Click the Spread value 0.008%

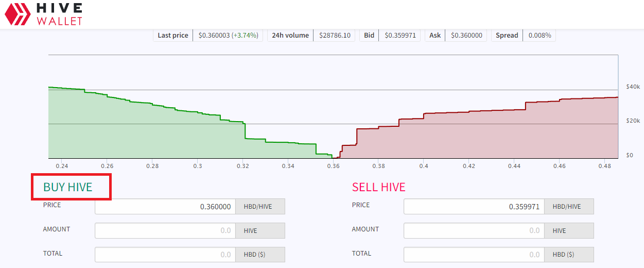pyautogui.click(x=539, y=36)
